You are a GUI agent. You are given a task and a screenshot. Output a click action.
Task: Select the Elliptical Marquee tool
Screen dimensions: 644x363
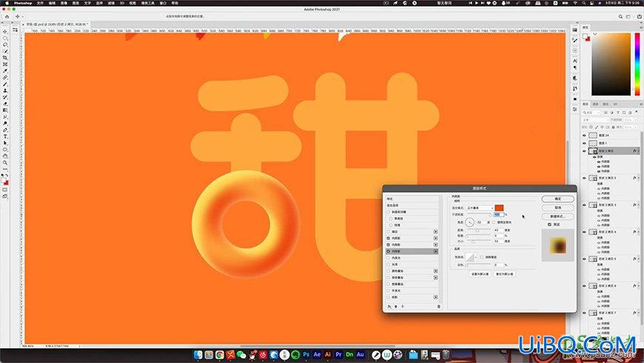coord(5,39)
